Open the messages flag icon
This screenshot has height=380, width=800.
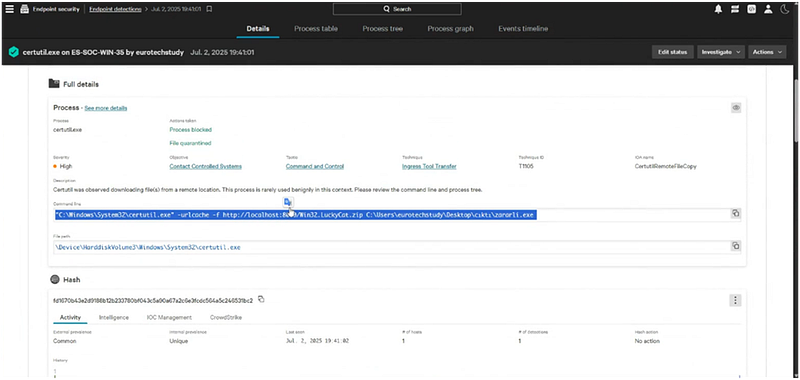(x=735, y=9)
